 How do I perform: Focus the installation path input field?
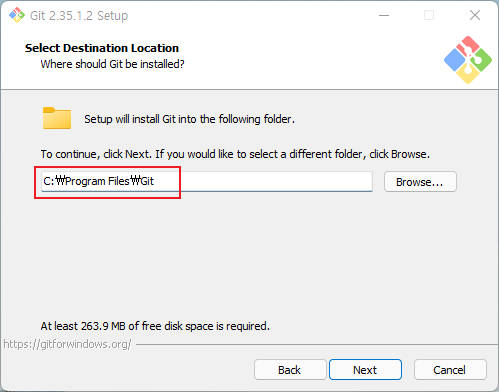[207, 182]
